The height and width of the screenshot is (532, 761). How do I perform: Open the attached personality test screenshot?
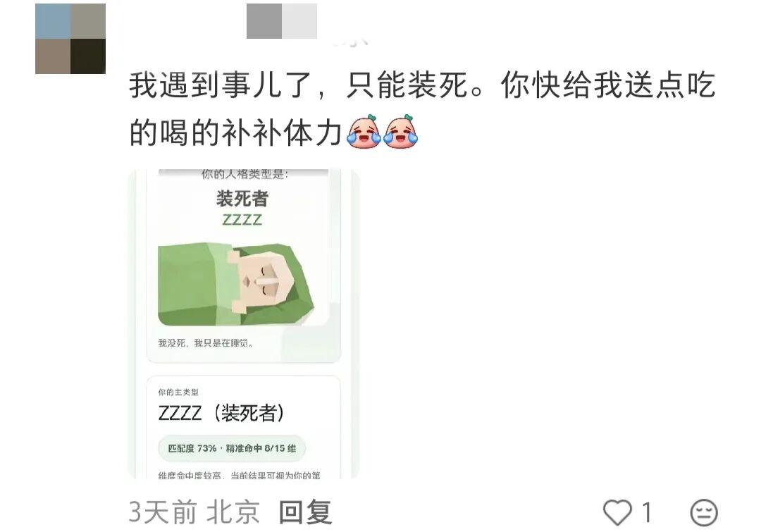click(x=244, y=323)
